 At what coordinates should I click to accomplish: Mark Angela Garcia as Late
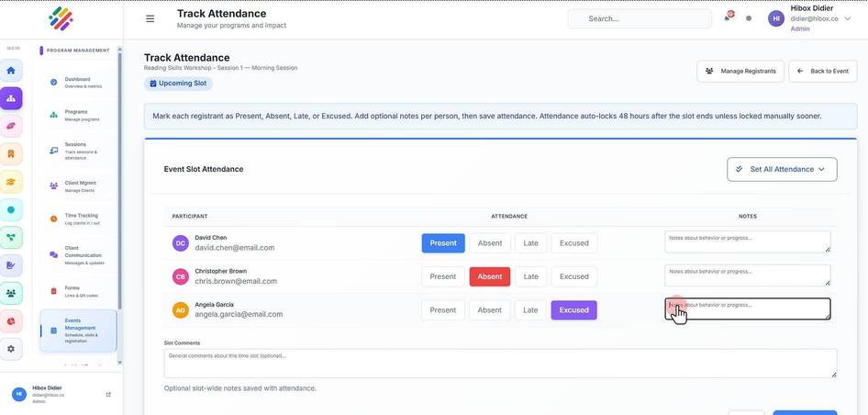click(531, 310)
